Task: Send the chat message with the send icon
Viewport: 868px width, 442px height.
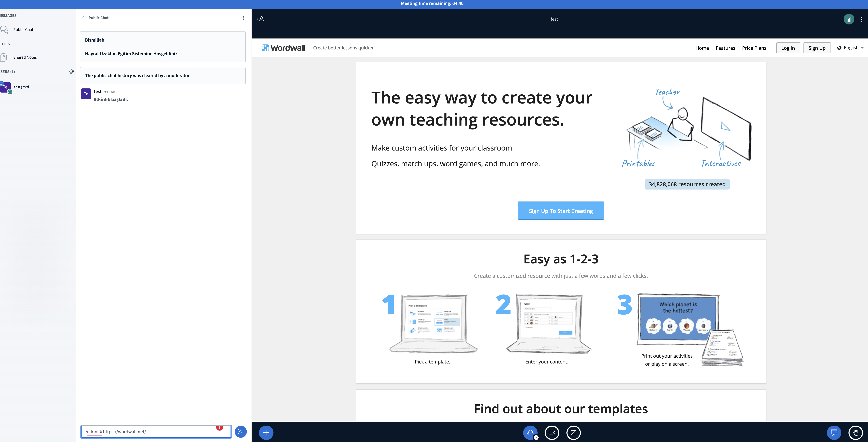Action: pos(241,432)
